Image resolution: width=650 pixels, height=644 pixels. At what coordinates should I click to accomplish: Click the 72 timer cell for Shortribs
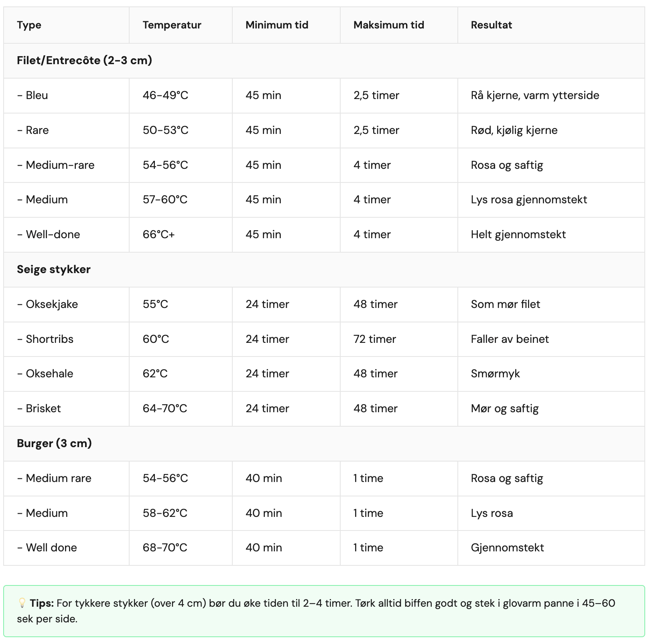[374, 339]
